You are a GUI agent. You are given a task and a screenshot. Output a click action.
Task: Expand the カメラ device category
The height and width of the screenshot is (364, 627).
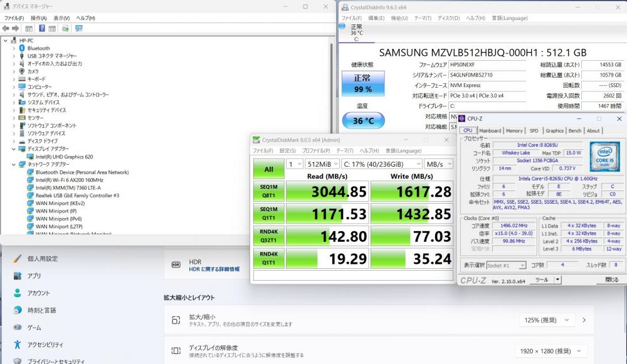click(14, 71)
